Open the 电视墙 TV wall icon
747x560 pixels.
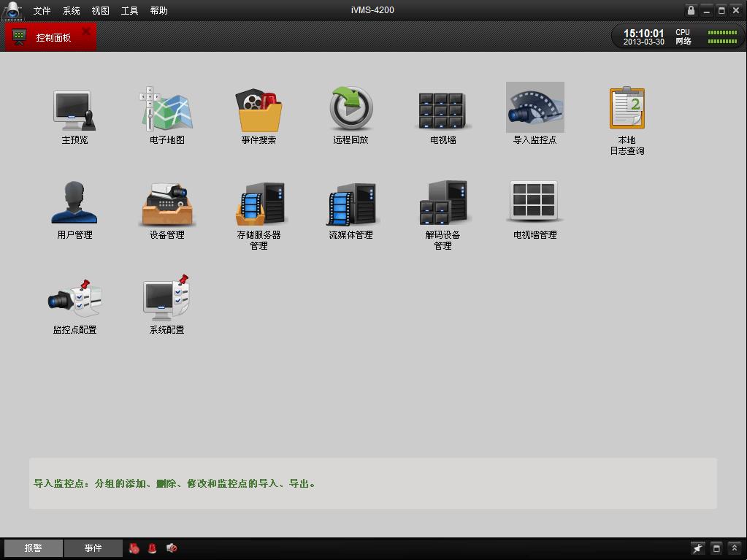[x=443, y=110]
